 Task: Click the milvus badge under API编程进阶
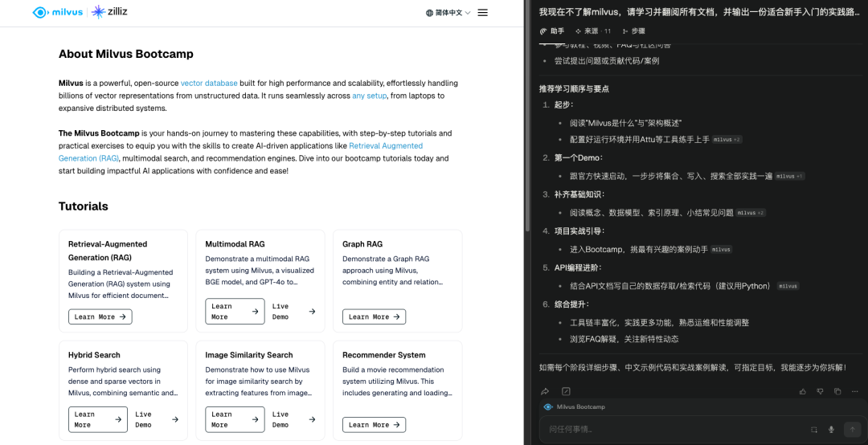pyautogui.click(x=788, y=286)
